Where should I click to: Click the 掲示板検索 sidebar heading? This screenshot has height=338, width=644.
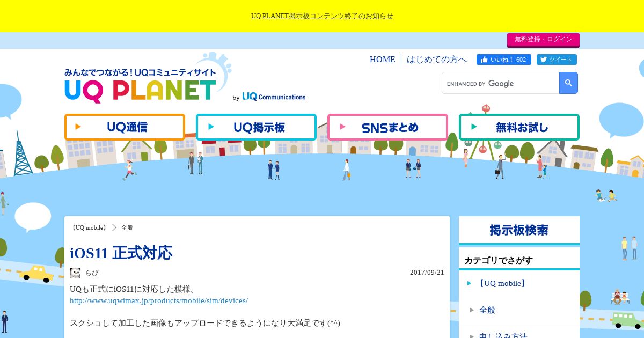(519, 230)
